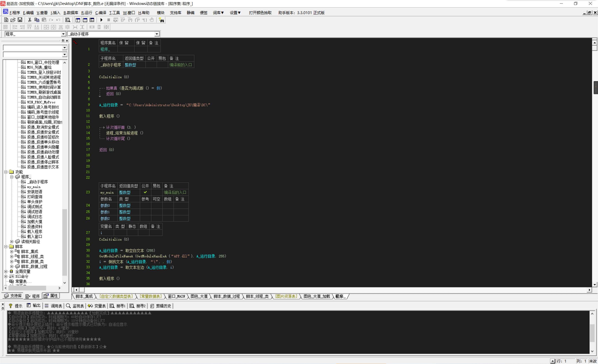Image resolution: width=598 pixels, height=364 pixels.
Task: Switch to the [常量数据表] editor tab
Action: [151, 296]
